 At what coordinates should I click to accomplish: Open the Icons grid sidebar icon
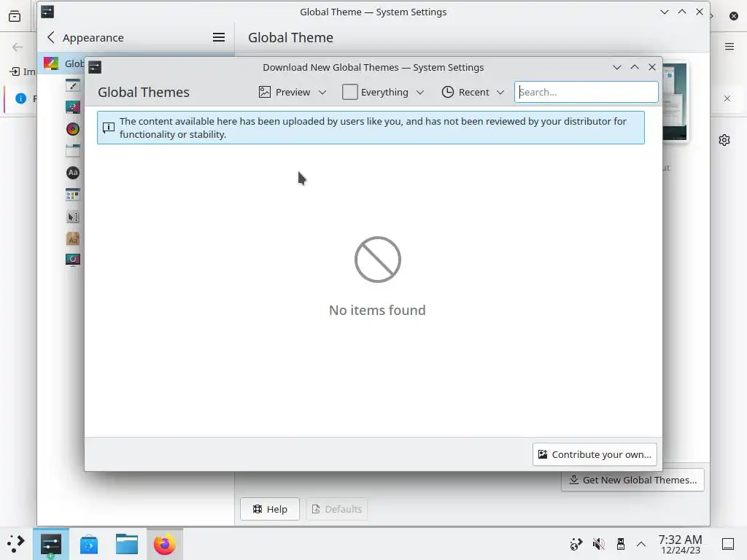pyautogui.click(x=73, y=195)
